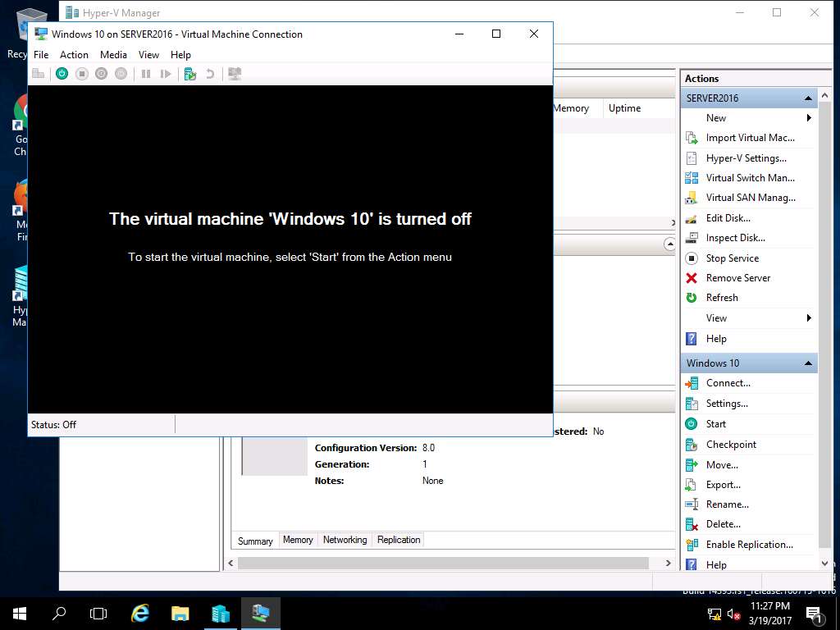Click the details horizontal scrollbar
840x630 pixels.
click(x=443, y=563)
